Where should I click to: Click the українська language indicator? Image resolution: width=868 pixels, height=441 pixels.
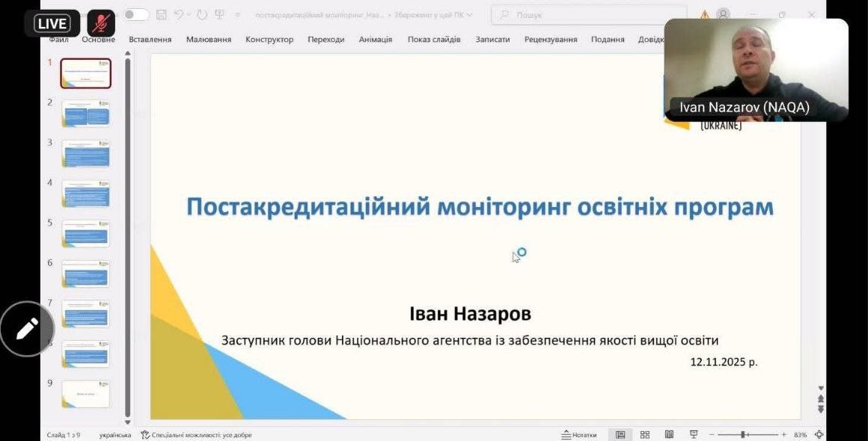[114, 435]
